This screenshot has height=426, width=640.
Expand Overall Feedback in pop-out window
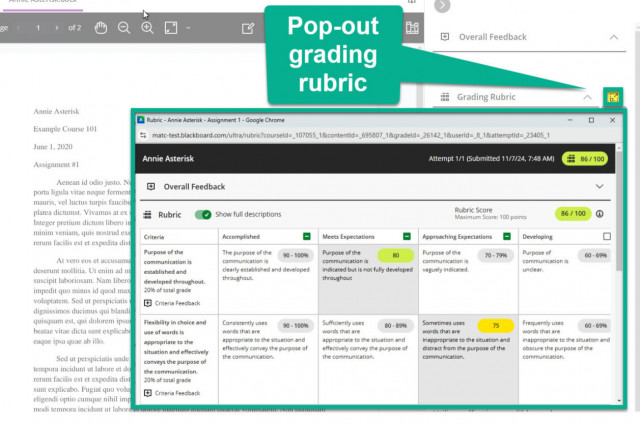[x=599, y=186]
